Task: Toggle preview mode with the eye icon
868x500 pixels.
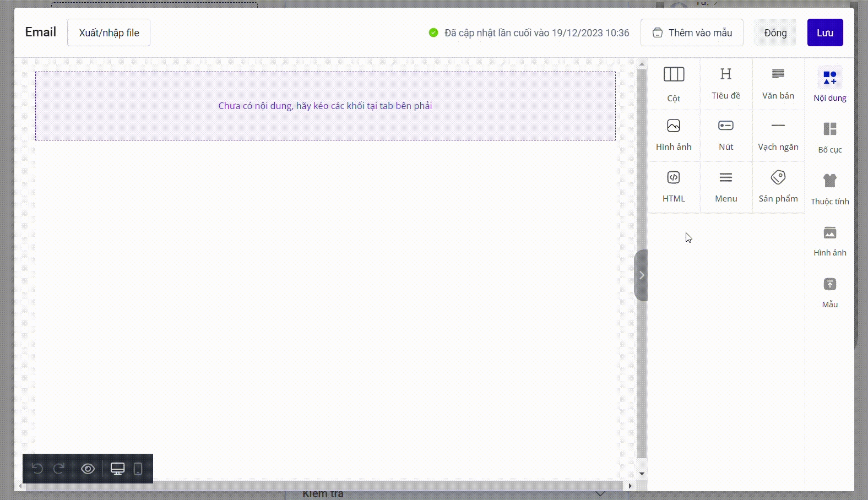Action: point(88,469)
